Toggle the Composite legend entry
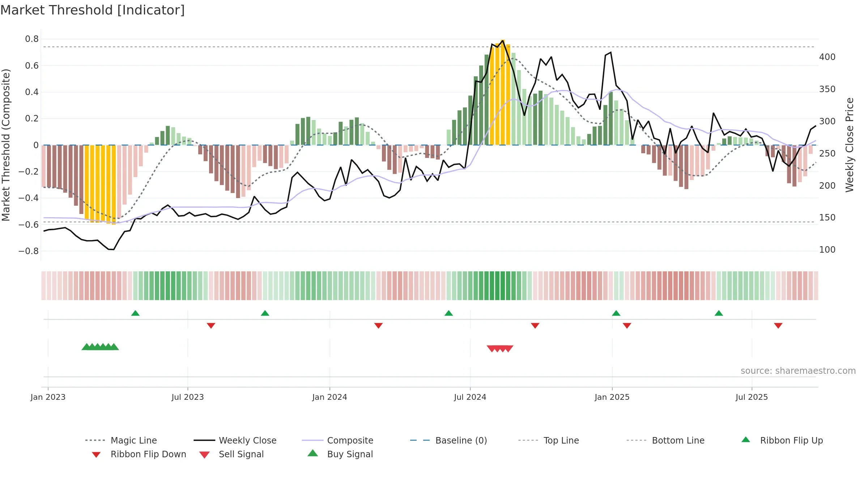The image size is (868, 488). pos(338,440)
